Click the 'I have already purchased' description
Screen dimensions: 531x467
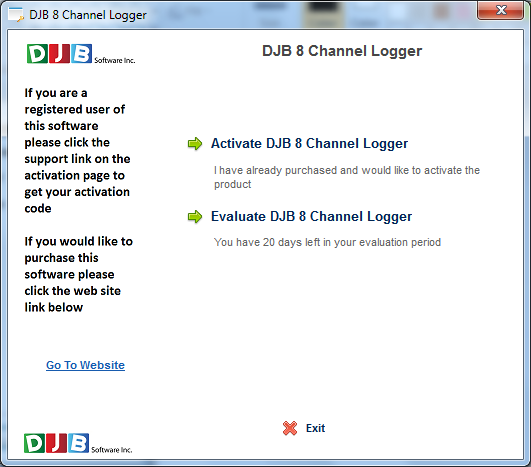(347, 177)
